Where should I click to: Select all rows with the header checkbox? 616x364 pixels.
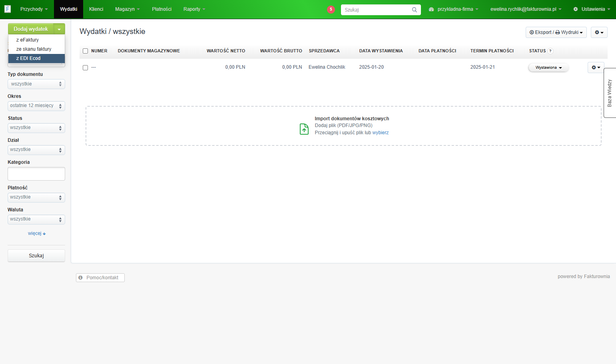click(85, 51)
